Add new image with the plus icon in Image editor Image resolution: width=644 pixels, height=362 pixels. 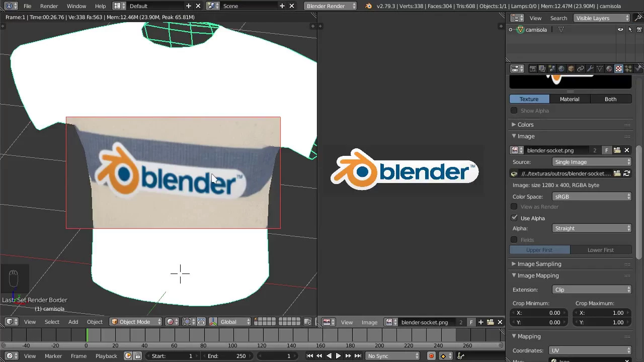point(480,322)
